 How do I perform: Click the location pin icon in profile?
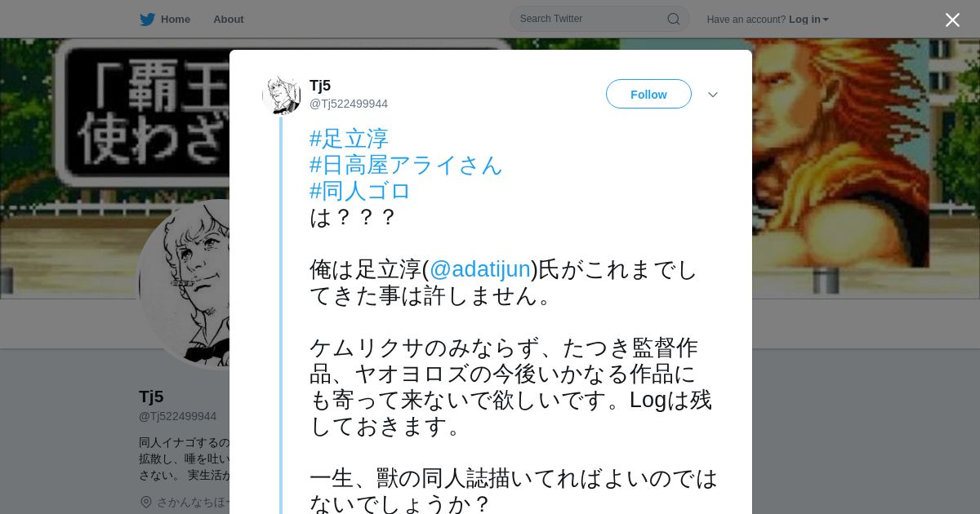pos(146,502)
